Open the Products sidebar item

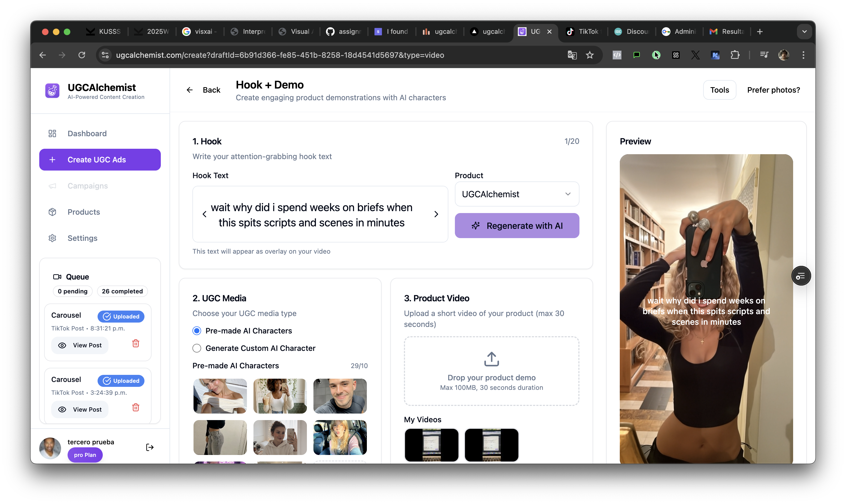[x=84, y=212]
